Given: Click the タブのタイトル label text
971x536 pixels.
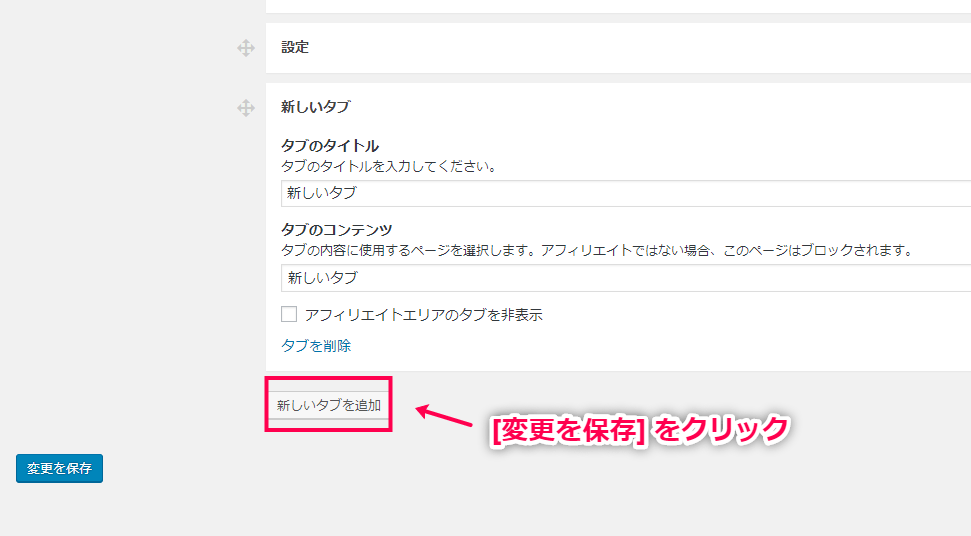Looking at the screenshot, I should click(x=329, y=146).
